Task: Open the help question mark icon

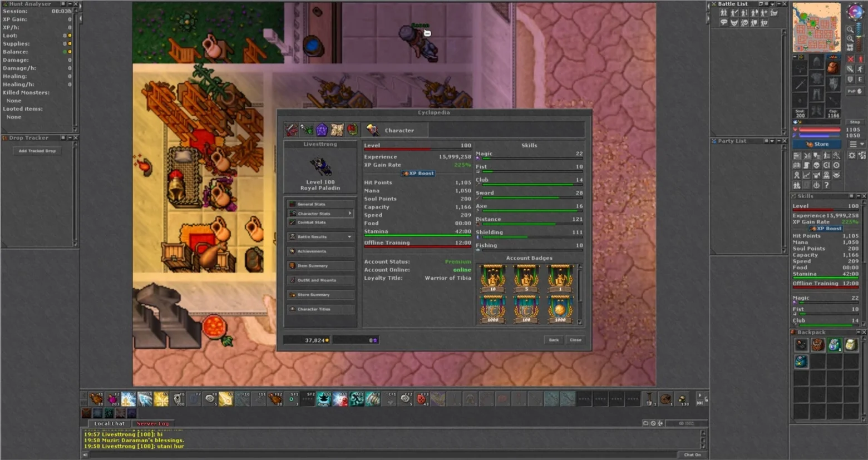Action: click(x=826, y=185)
